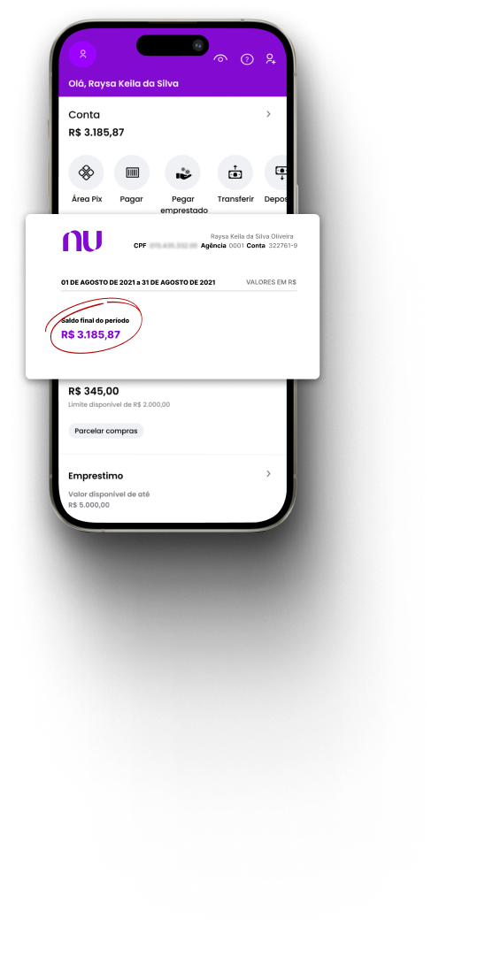Open the Emprestimo heading
The width and height of the screenshot is (485, 980).
point(96,476)
